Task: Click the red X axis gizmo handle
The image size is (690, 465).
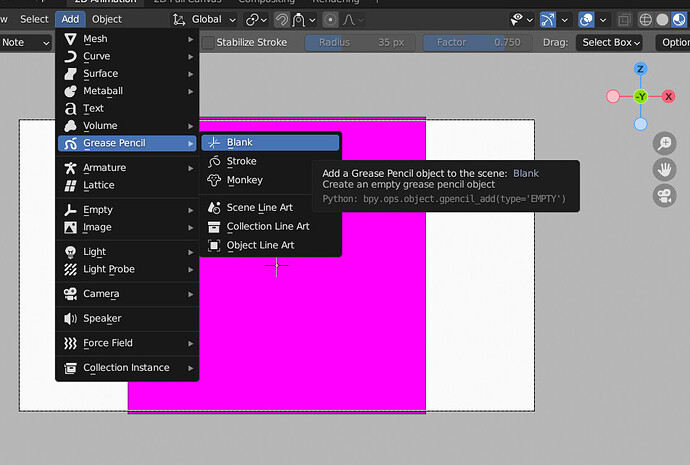Action: click(x=668, y=96)
